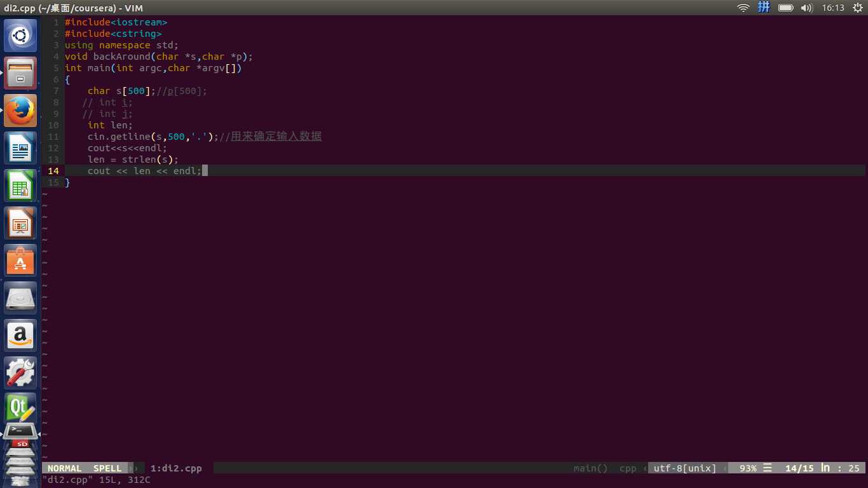Open System Settings wrench-and-gear icon
This screenshot has width=868, height=488.
click(20, 373)
